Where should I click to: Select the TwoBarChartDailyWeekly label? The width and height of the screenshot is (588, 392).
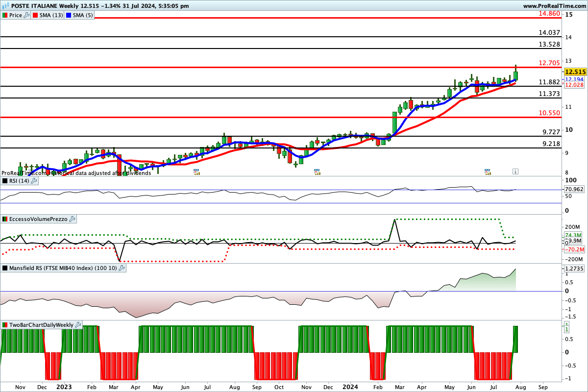pos(42,325)
